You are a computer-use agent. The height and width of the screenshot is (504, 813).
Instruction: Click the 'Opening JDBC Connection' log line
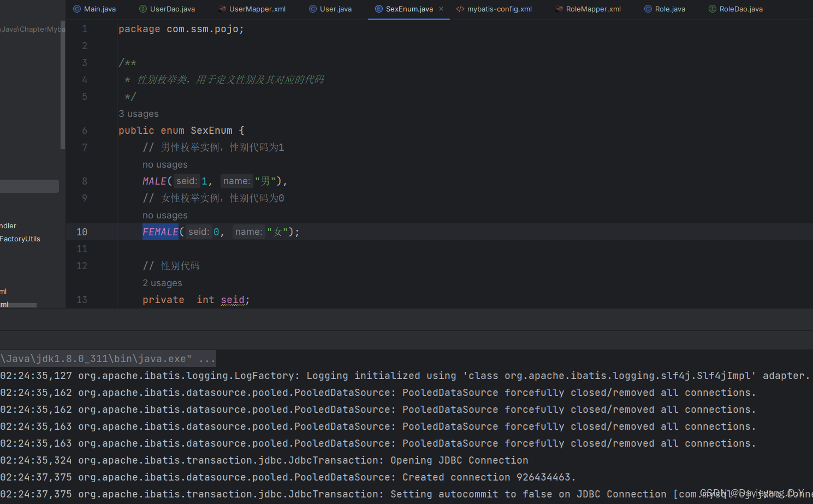point(264,460)
